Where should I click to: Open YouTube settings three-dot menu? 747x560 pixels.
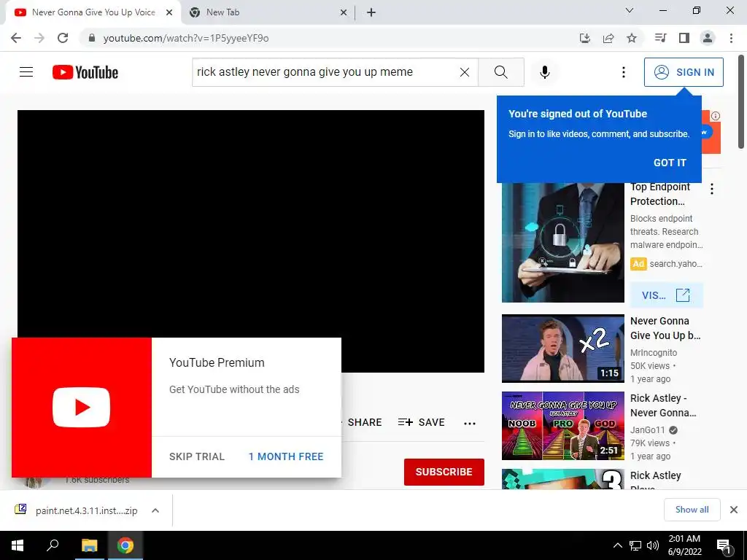[x=623, y=72]
